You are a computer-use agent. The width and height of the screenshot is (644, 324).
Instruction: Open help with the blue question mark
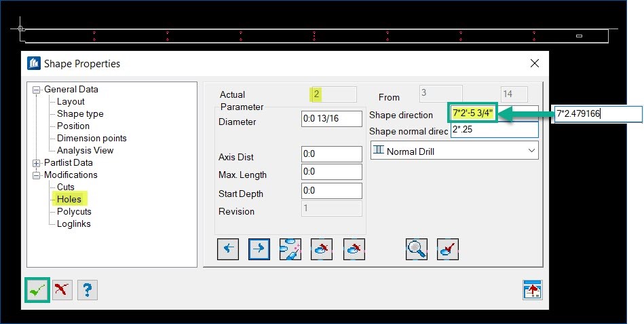[87, 290]
